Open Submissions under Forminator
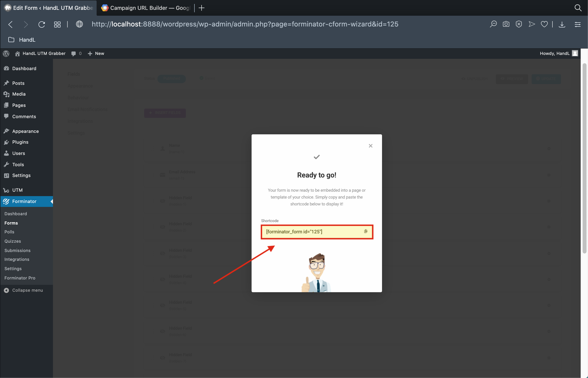The width and height of the screenshot is (588, 378). click(x=17, y=250)
